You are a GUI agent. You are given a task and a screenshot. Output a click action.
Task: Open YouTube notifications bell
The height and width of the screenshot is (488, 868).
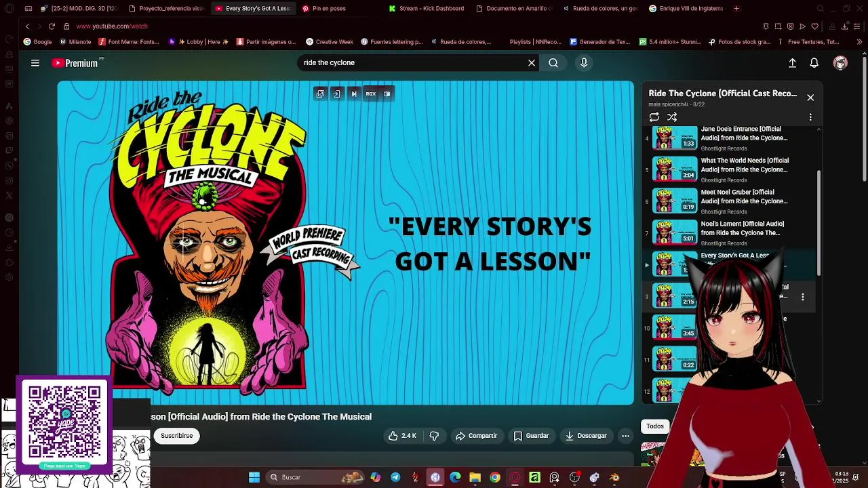(x=814, y=63)
